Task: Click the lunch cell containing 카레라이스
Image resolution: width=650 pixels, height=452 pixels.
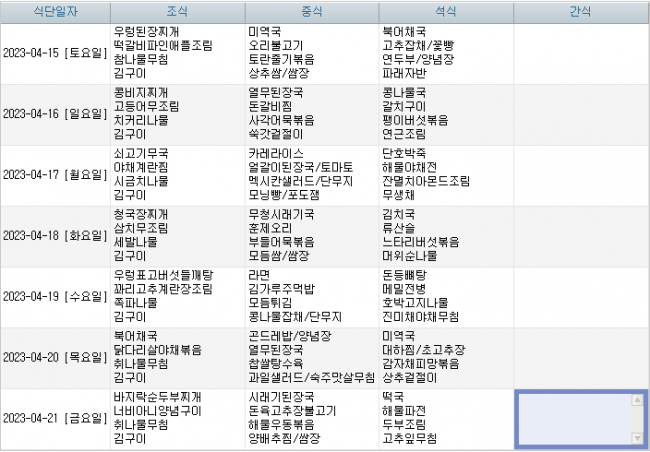Action: click(x=311, y=175)
